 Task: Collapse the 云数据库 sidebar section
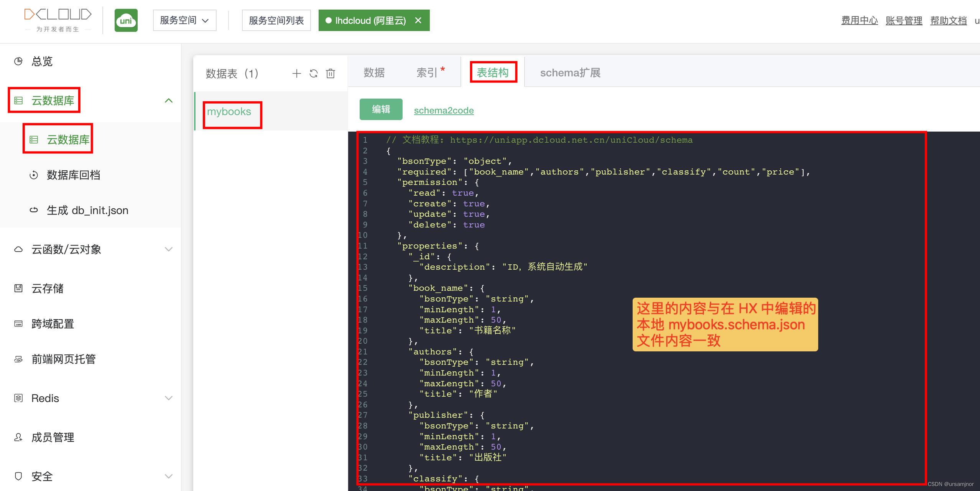(169, 101)
